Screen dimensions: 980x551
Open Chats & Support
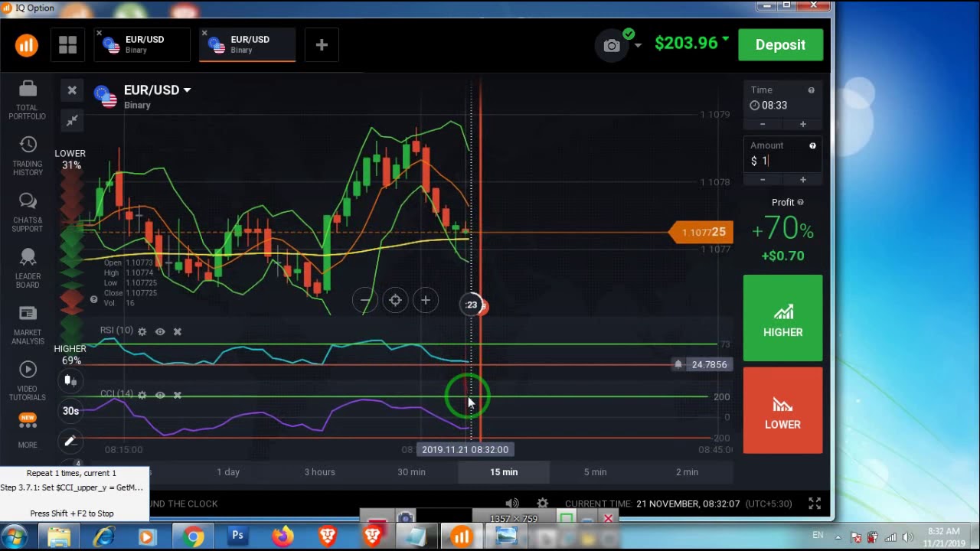(28, 213)
